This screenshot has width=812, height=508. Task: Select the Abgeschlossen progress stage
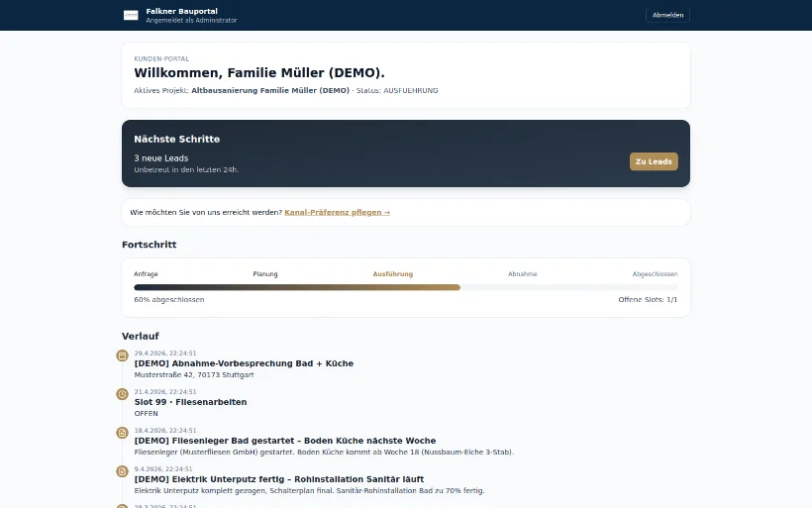[x=656, y=274]
